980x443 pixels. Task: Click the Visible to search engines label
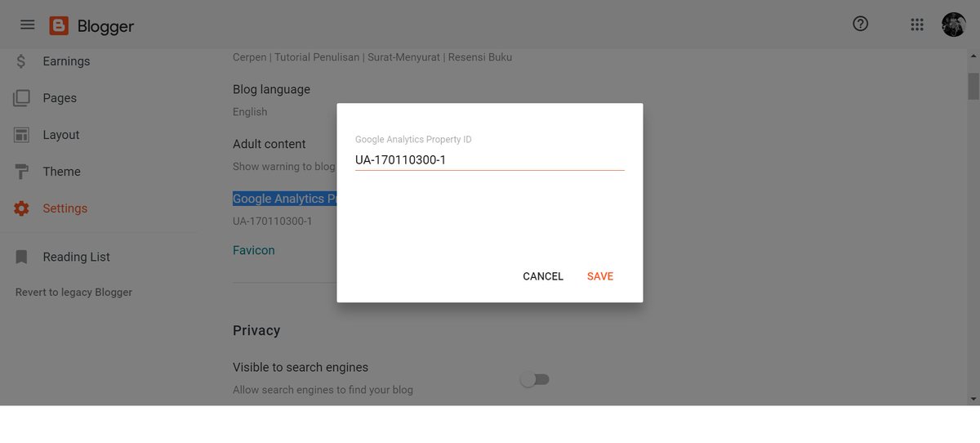(301, 367)
